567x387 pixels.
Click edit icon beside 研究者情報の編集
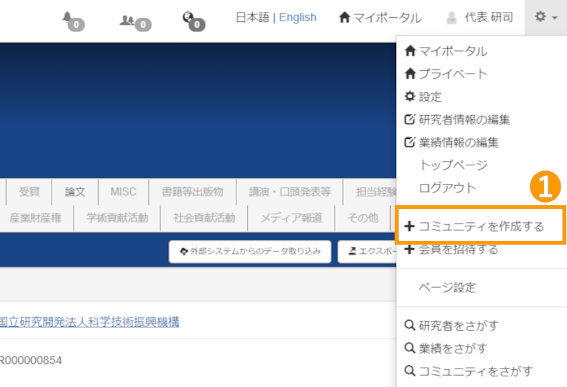pyautogui.click(x=410, y=119)
